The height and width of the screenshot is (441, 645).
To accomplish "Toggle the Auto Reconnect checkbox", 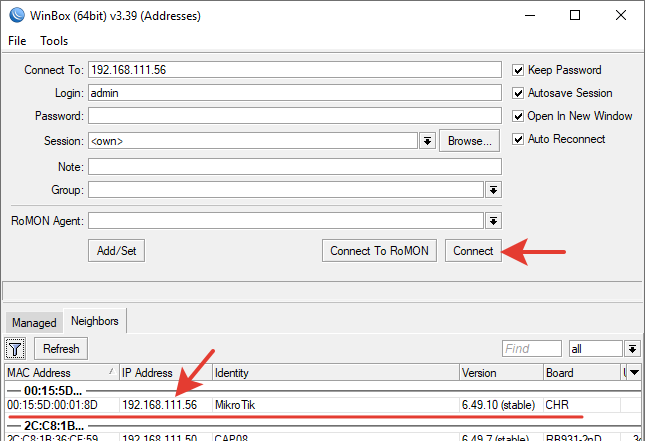I will click(x=518, y=139).
